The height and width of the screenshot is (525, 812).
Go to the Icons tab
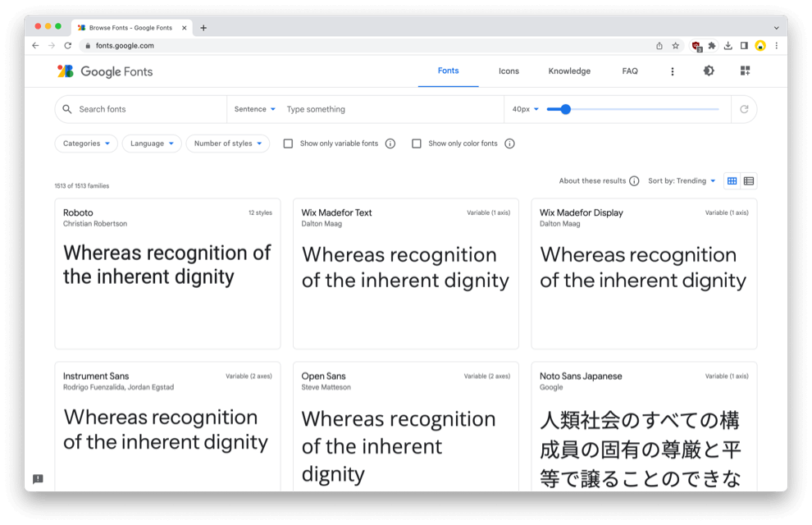509,71
